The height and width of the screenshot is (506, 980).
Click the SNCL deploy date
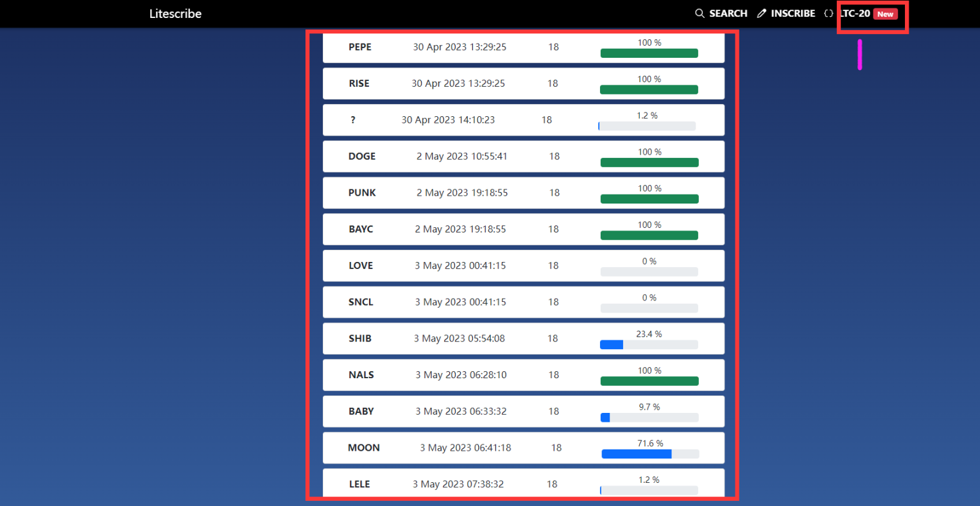coord(460,302)
